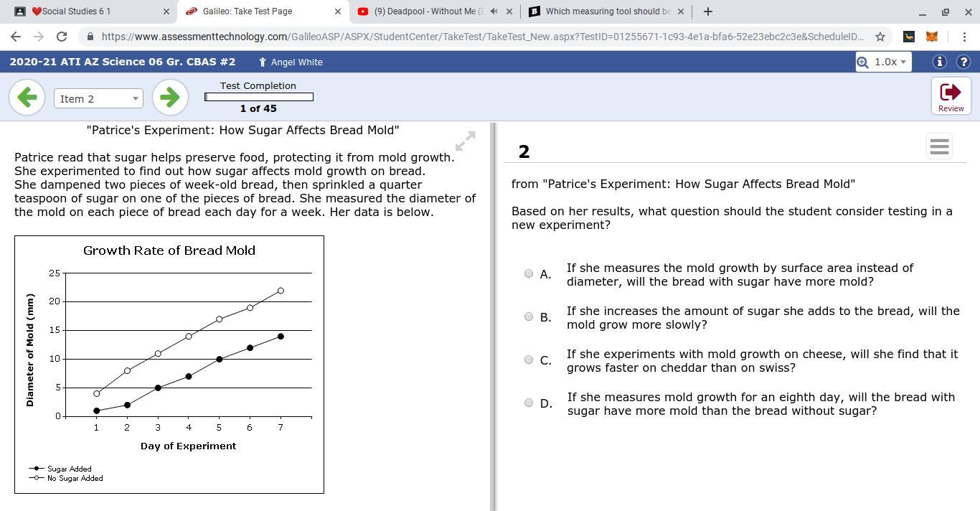The height and width of the screenshot is (511, 980).
Task: Select answer choice A radio button
Action: point(529,273)
